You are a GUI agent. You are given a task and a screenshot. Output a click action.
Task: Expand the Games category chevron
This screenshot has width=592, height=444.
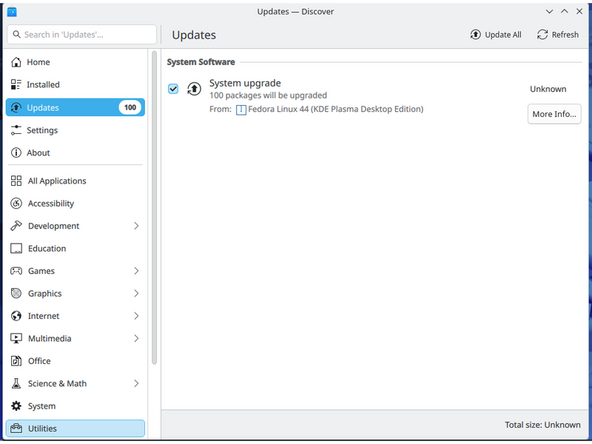[136, 271]
